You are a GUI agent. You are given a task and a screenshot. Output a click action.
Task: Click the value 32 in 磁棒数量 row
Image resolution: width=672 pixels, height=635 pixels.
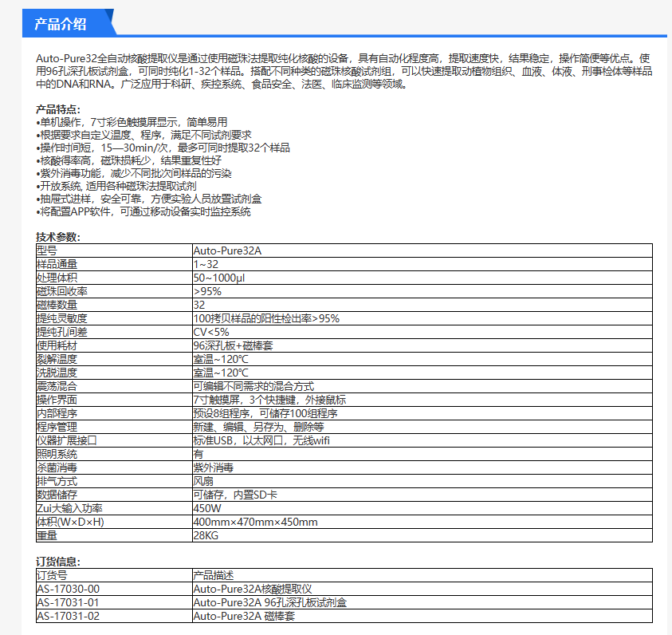pyautogui.click(x=199, y=305)
